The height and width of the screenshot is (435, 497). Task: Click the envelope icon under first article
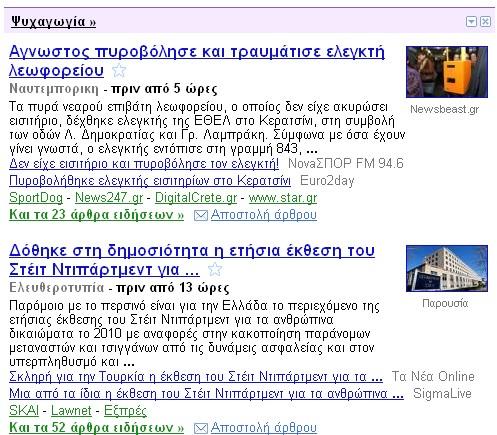pyautogui.click(x=201, y=215)
